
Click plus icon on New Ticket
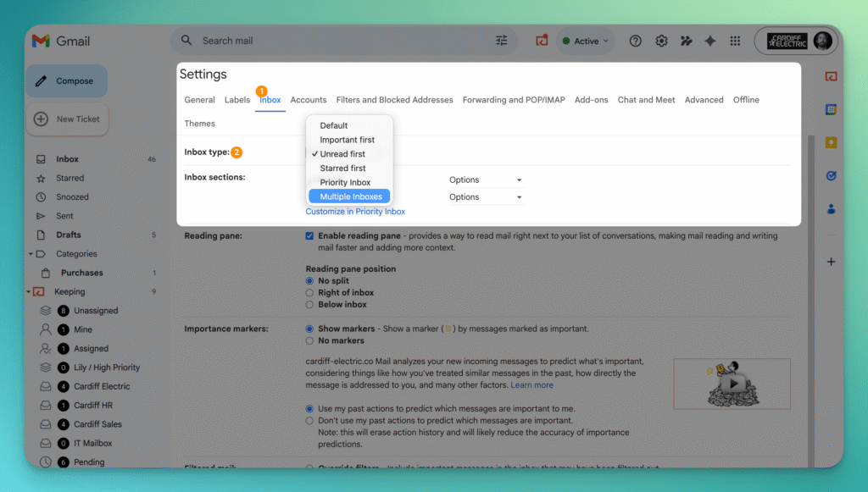tap(41, 119)
